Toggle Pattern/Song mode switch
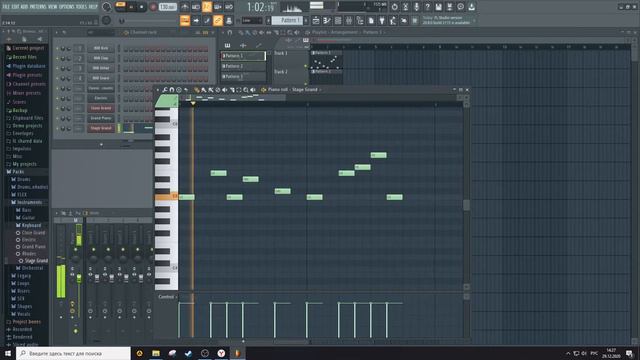The height and width of the screenshot is (360, 640). click(120, 7)
